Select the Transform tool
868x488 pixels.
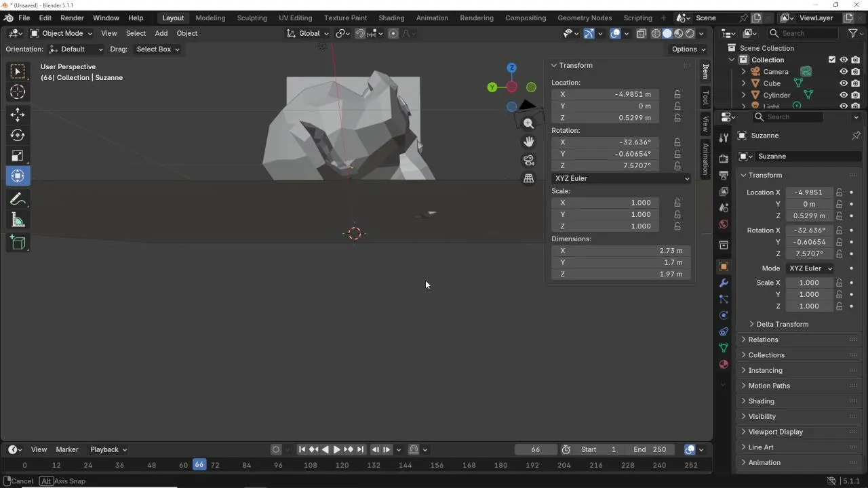point(18,176)
